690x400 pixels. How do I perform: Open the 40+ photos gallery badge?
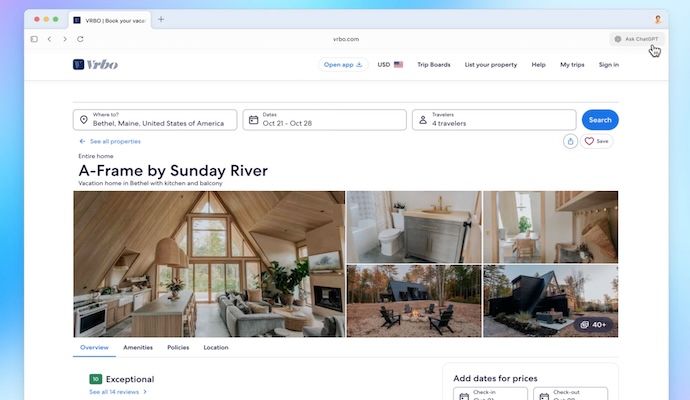pyautogui.click(x=593, y=325)
